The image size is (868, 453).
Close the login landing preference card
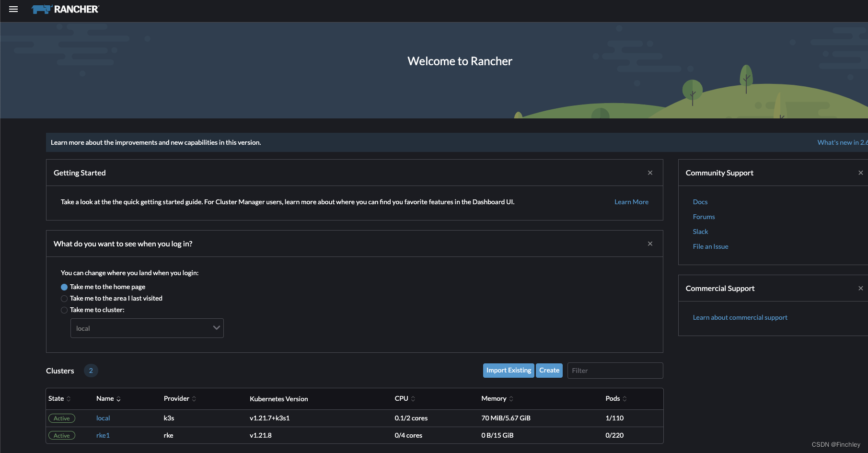click(x=650, y=244)
